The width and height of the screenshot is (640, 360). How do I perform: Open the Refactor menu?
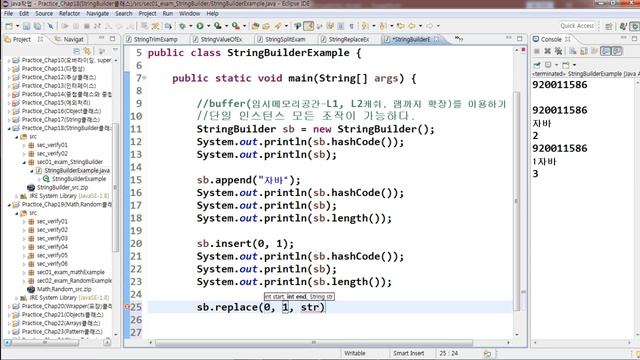pyautogui.click(x=69, y=13)
